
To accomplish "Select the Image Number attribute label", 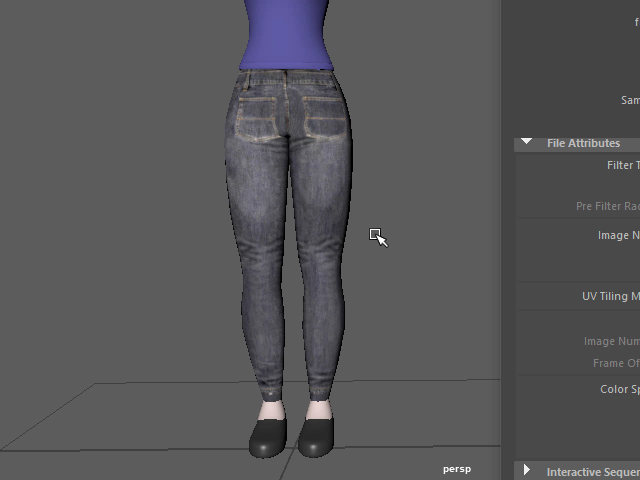I will click(x=612, y=341).
